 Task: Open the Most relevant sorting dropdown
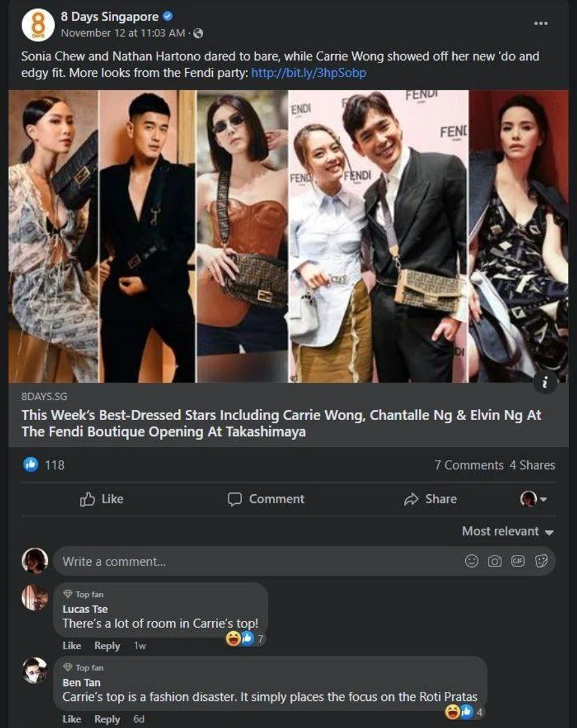click(507, 531)
